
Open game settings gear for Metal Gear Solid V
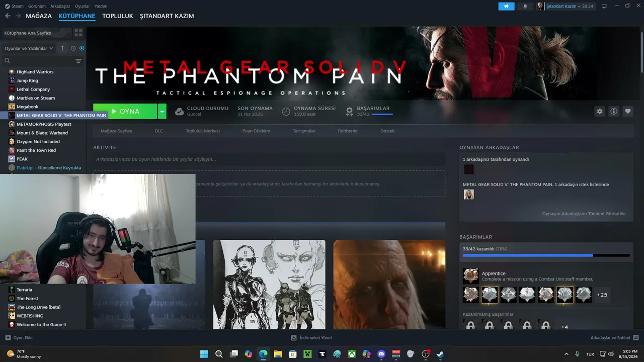click(x=599, y=111)
